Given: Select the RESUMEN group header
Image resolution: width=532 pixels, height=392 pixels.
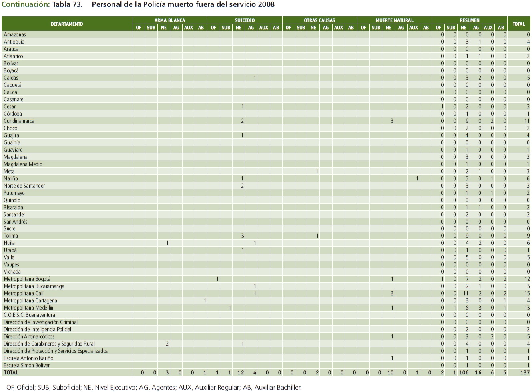Looking at the screenshot, I should tap(469, 20).
